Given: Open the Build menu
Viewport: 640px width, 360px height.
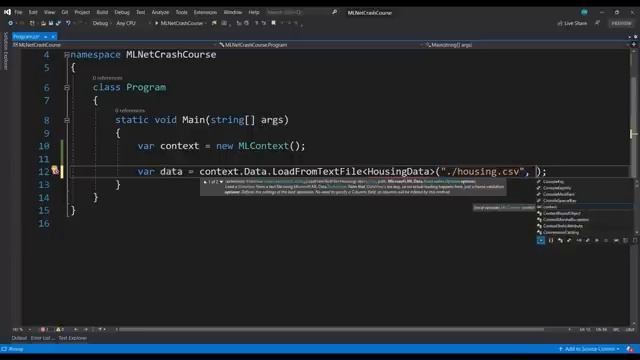Looking at the screenshot, I should (102, 12).
